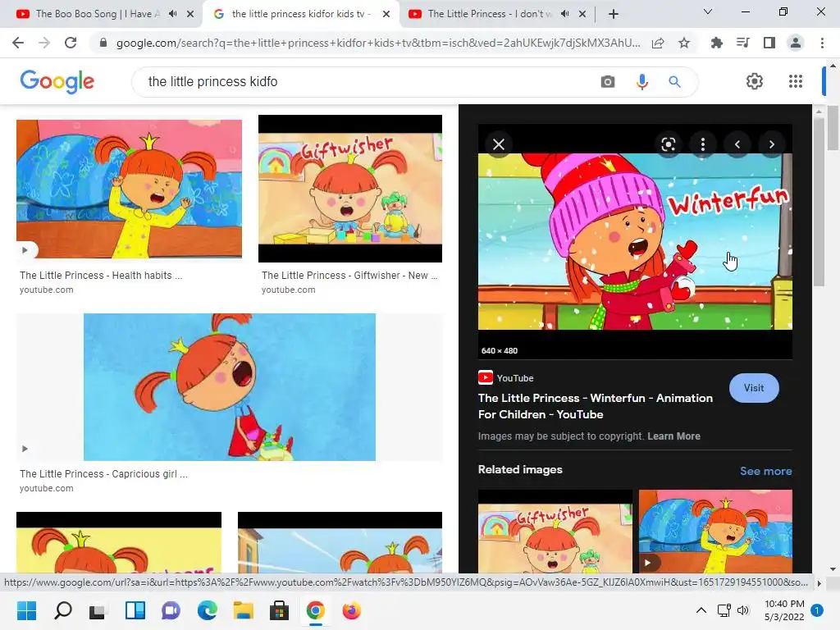Open the Capricious girl image result
840x630 pixels.
[230, 387]
